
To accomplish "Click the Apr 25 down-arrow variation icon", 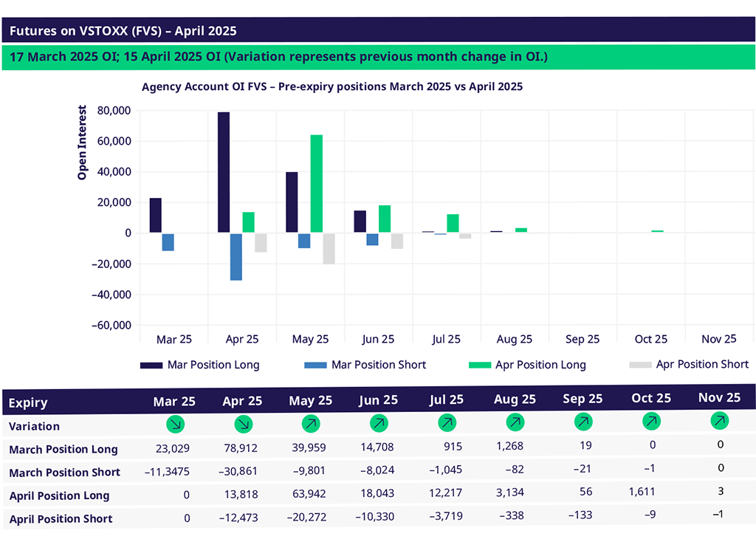I will tap(242, 425).
